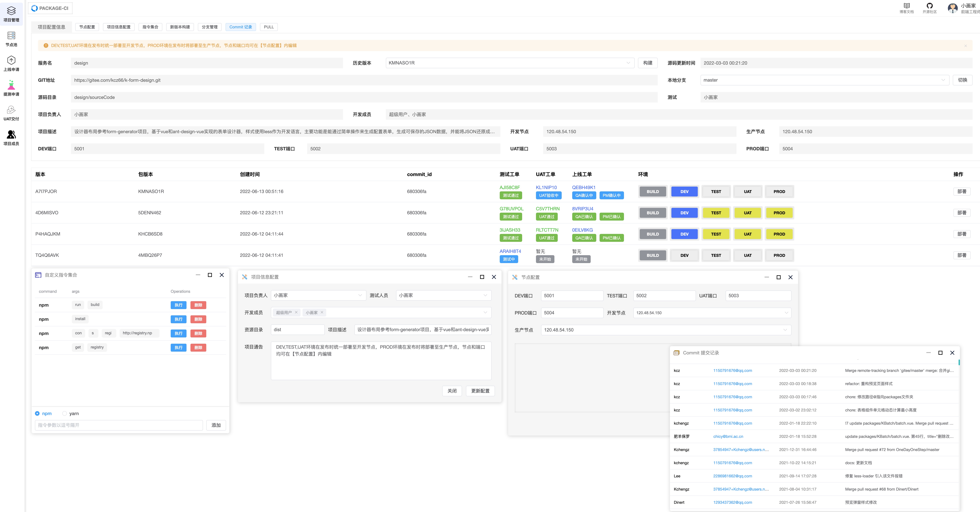Screen dimensions: 980x512
Task: Select 项目管理 sidebar icon
Action: pyautogui.click(x=11, y=14)
